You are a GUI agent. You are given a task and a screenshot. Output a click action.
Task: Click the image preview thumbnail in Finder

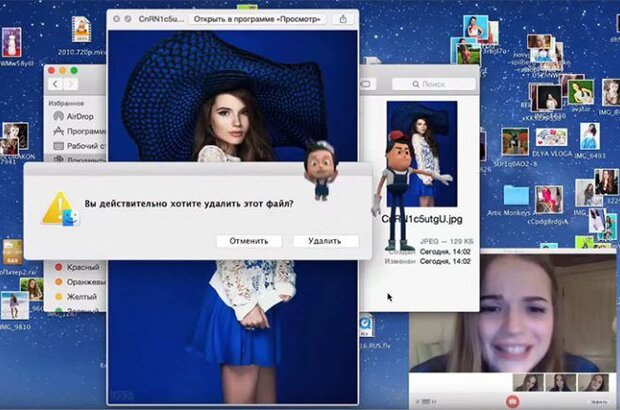422,153
